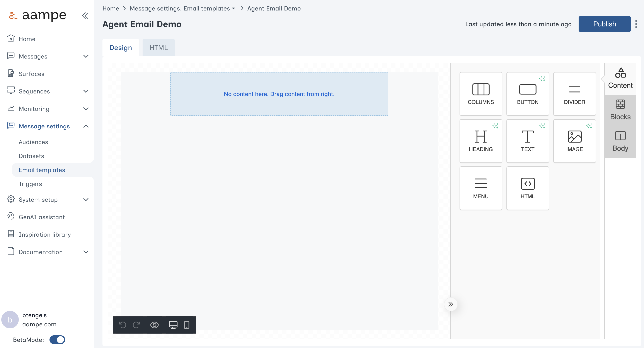Image resolution: width=644 pixels, height=348 pixels.
Task: Expand the Monitoring menu chevron
Action: (86, 109)
